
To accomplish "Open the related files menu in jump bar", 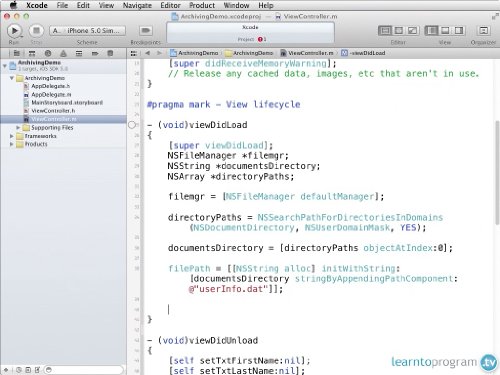I will click(133, 53).
